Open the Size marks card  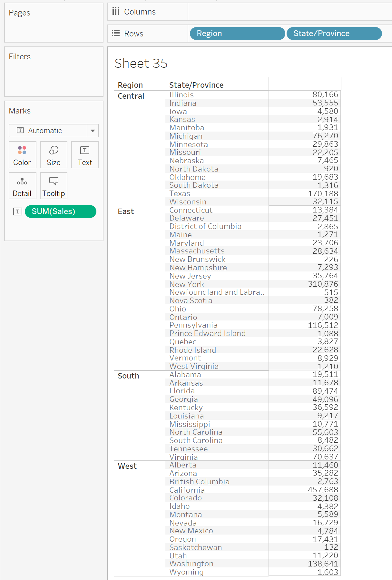[x=54, y=155]
